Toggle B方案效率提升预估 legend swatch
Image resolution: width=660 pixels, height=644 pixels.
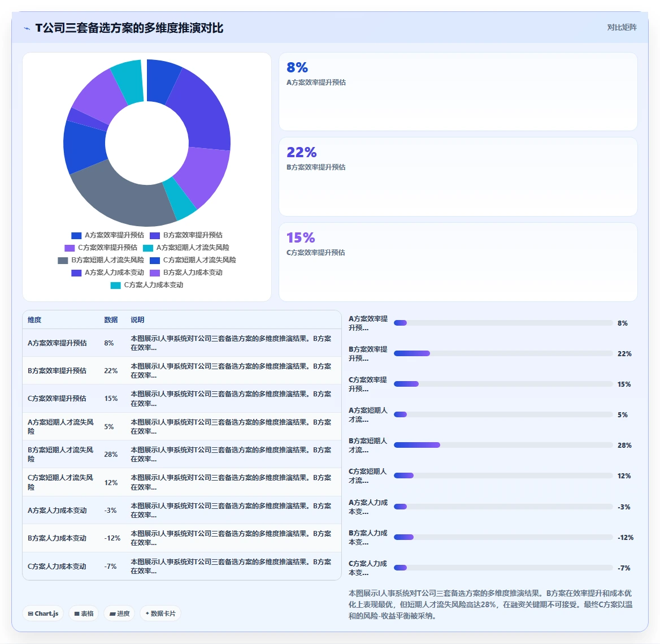pos(155,235)
